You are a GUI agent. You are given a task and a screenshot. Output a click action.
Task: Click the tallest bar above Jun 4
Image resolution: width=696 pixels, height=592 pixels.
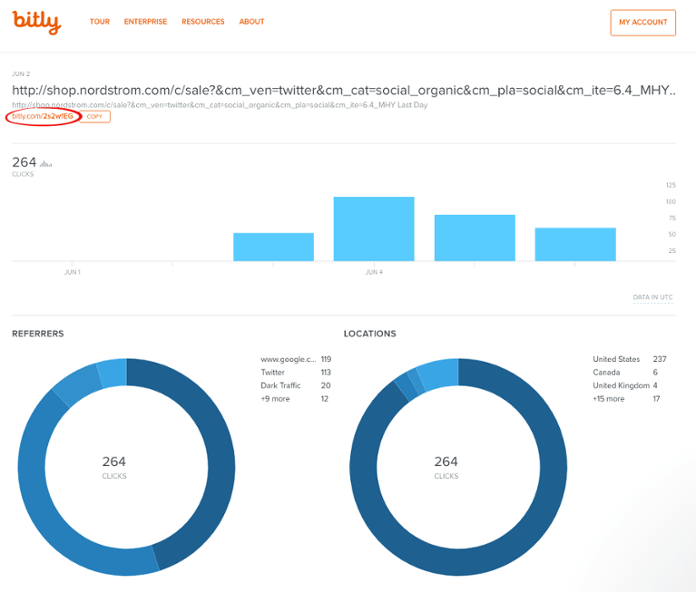click(x=374, y=229)
